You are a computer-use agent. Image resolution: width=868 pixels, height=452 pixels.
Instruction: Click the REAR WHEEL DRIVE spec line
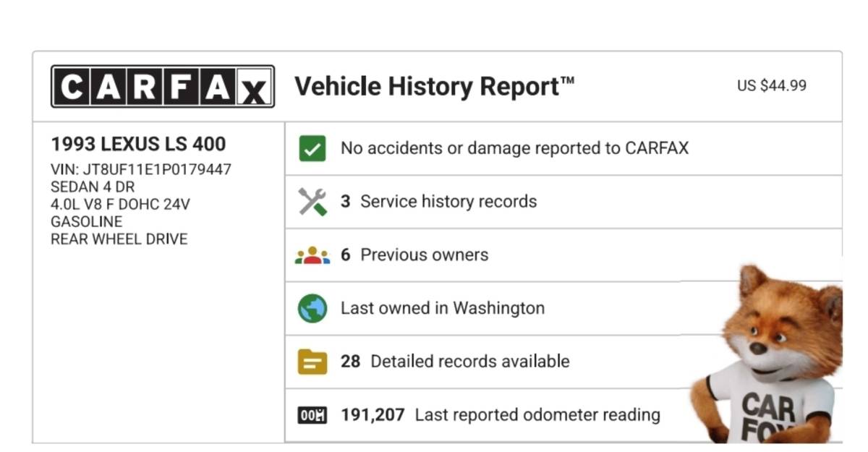[x=119, y=239]
